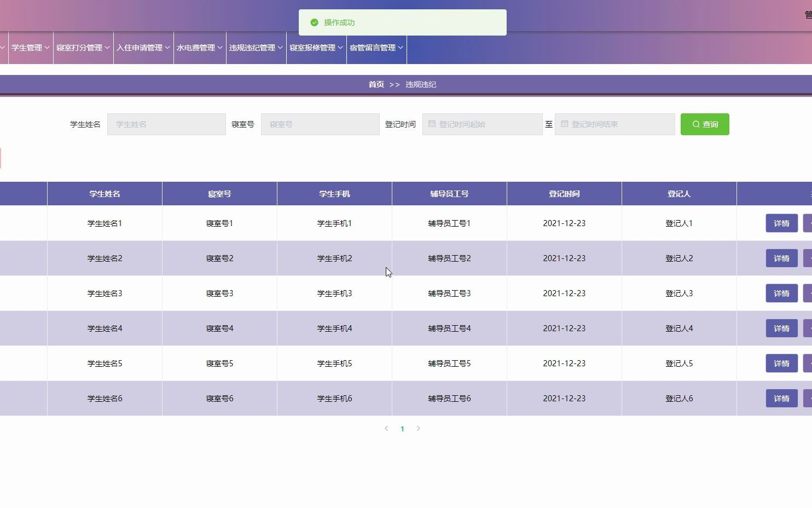Viewport: 812px width, 508px height.
Task: Expand the 水电费管理 dropdown
Action: click(x=199, y=48)
